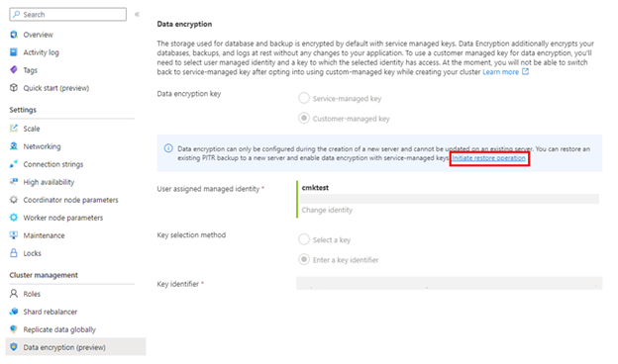Open the Scale settings icon
Image resolution: width=618 pixels, height=364 pixels.
(14, 129)
